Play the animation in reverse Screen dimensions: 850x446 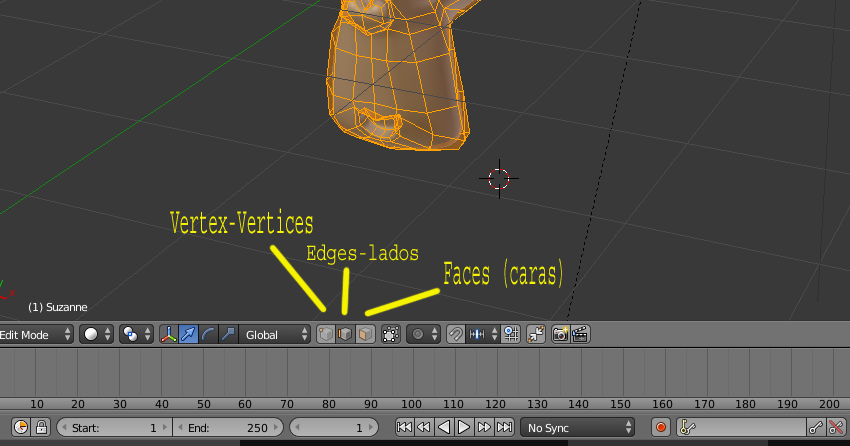444,428
